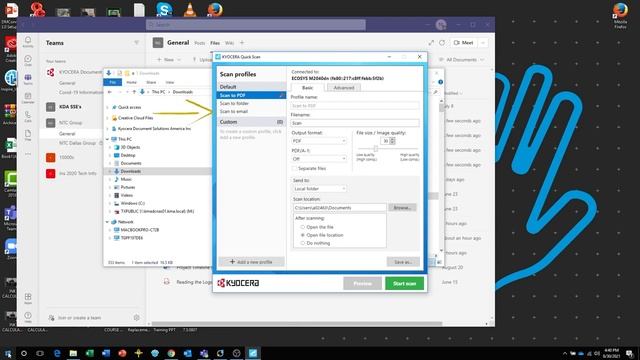Switch to the Advanced tab

point(344,88)
